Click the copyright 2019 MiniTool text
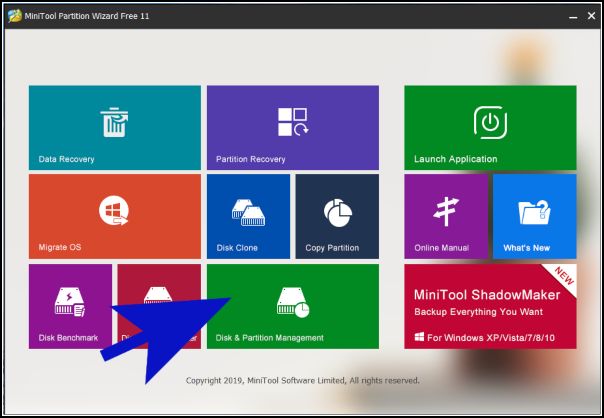604x418 pixels. pyautogui.click(x=302, y=381)
